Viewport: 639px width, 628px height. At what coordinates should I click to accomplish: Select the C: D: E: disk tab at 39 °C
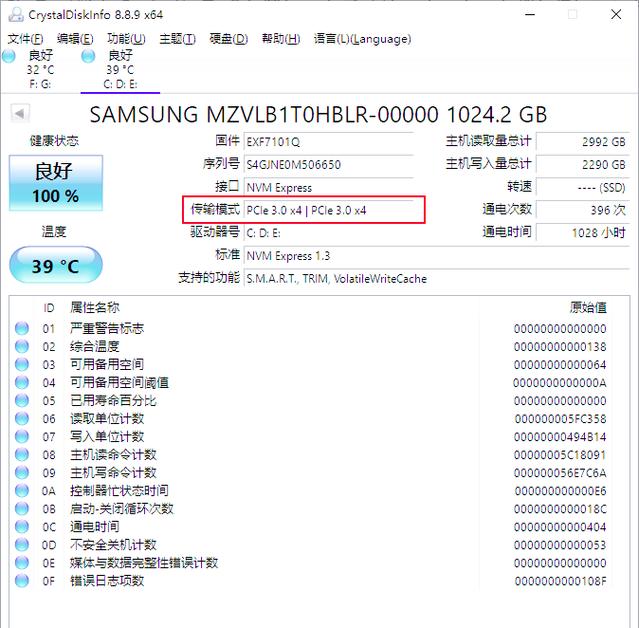click(x=120, y=69)
